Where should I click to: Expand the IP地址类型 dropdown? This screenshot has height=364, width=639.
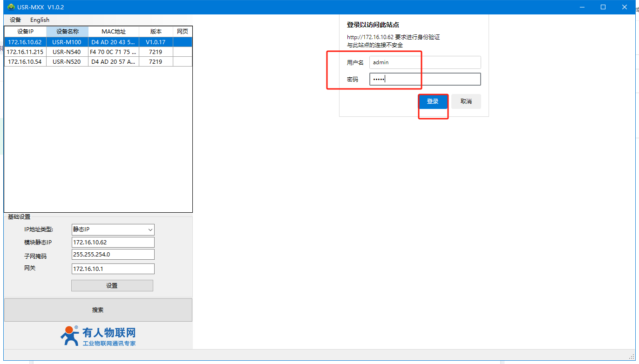click(113, 229)
